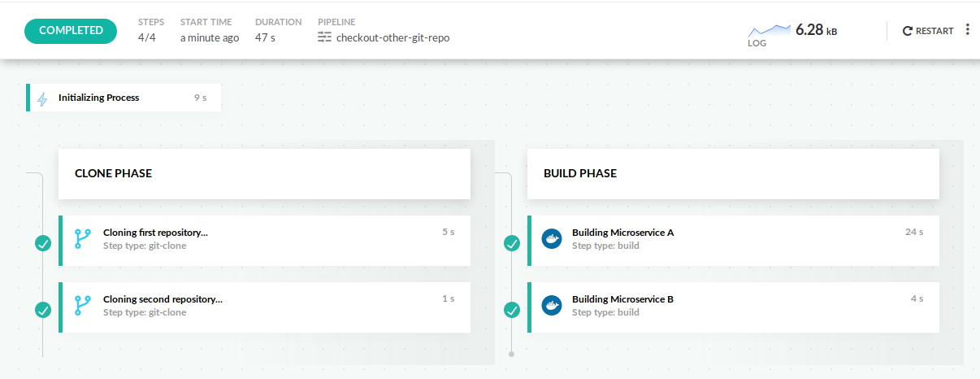980x379 pixels.
Task: Click git branch icon for second repository
Action: [x=82, y=305]
